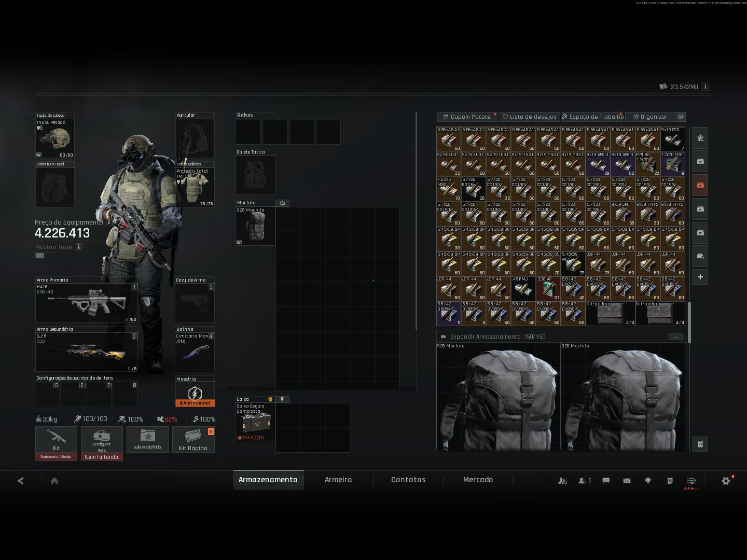Add a new storage box with plus icon
Image resolution: width=747 pixels, height=560 pixels.
[700, 277]
